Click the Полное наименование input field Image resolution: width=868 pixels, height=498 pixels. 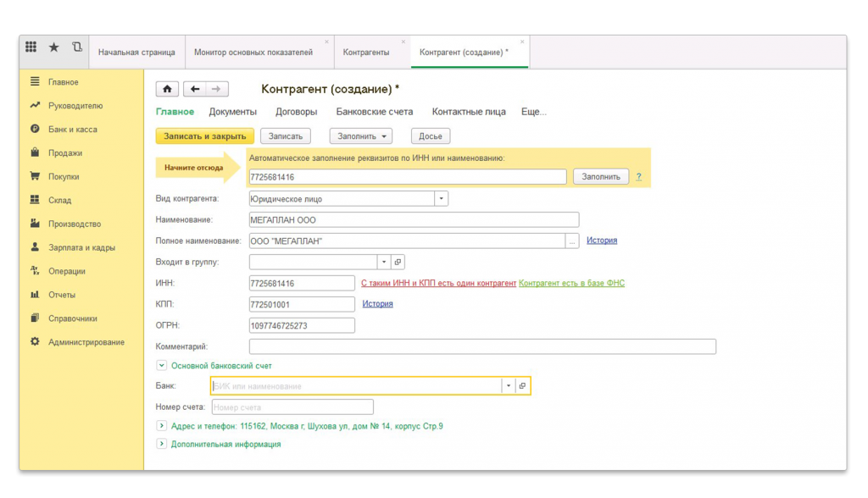pos(407,241)
